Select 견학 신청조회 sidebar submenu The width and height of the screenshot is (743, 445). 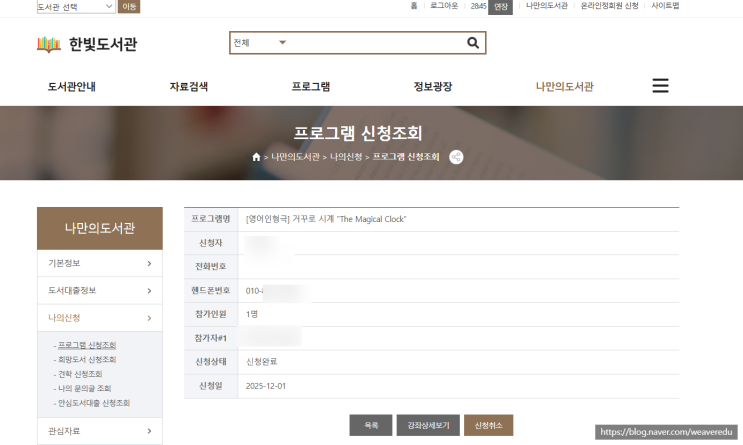80,374
